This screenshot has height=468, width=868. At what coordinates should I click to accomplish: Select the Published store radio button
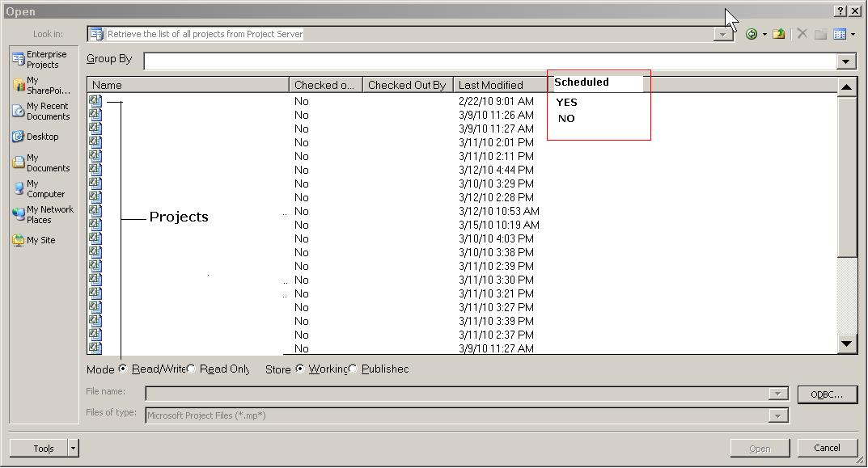tap(353, 369)
